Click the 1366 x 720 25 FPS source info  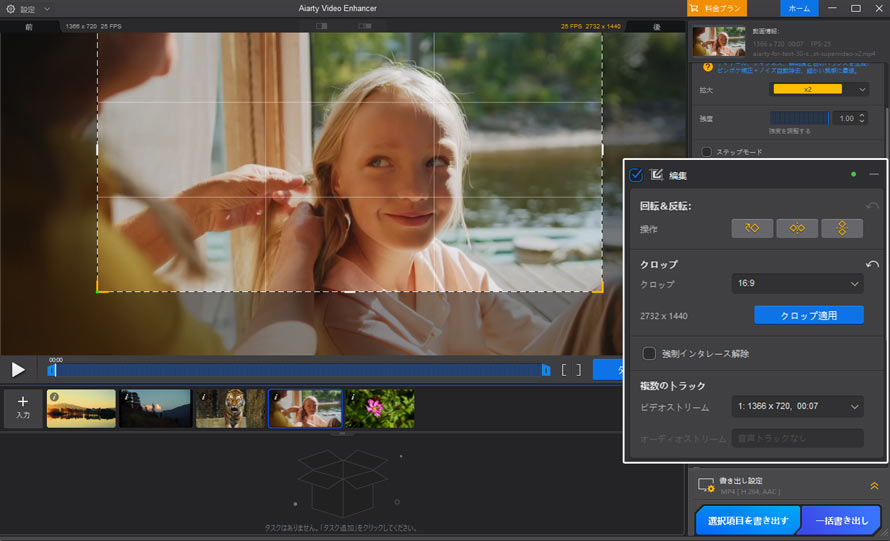(93, 27)
